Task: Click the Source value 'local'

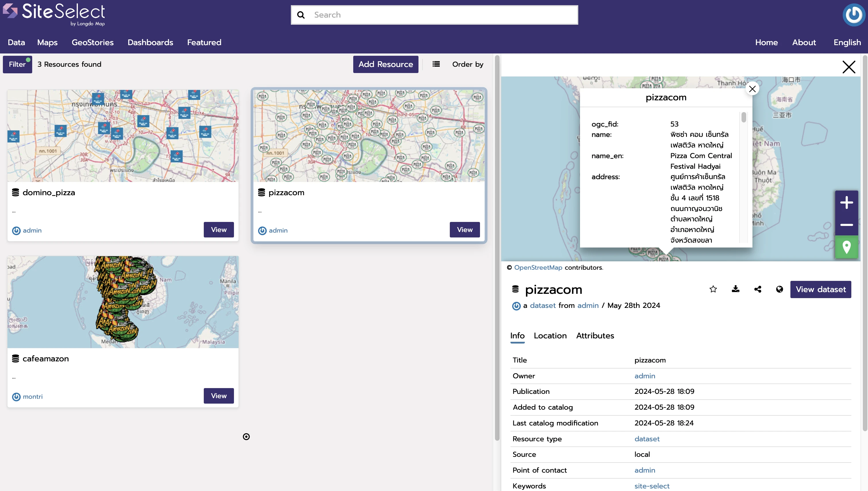Action: coord(642,454)
